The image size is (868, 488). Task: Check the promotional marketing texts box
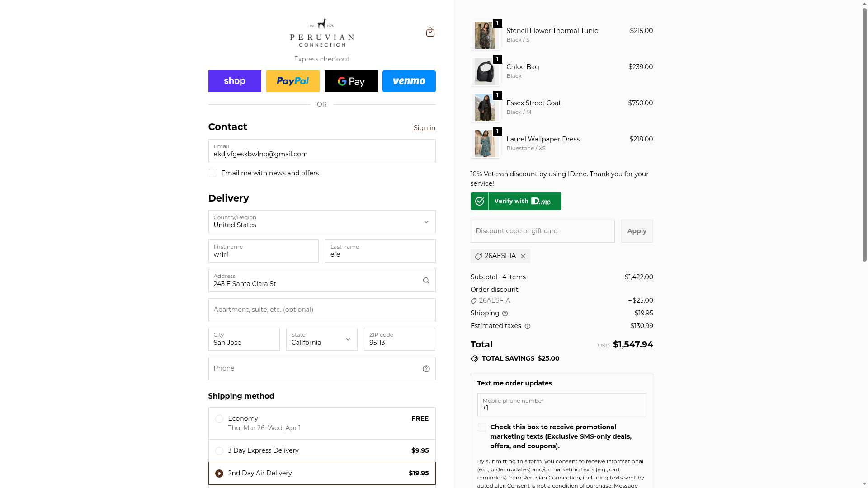[482, 427]
